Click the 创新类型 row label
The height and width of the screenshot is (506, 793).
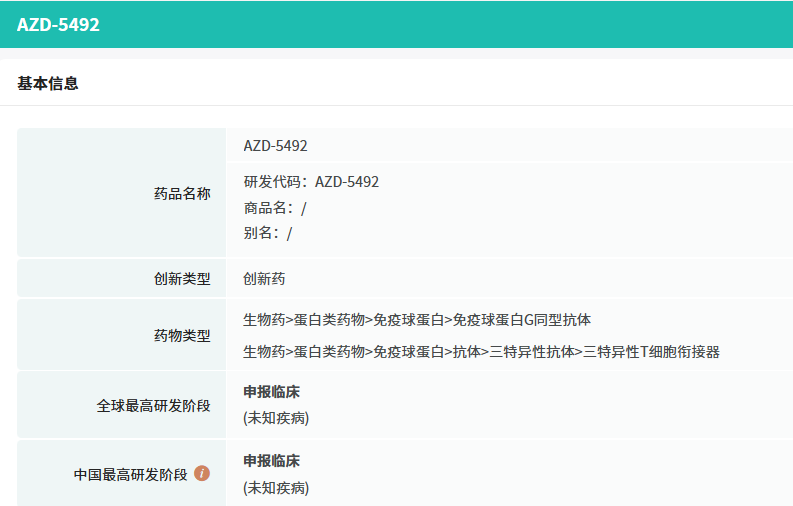click(x=182, y=279)
